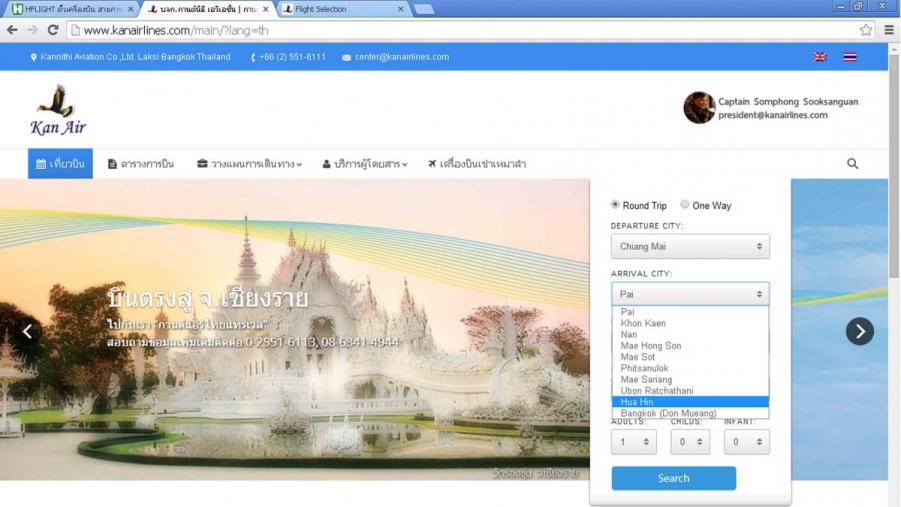
Task: Open the Adults count selector
Action: [633, 442]
